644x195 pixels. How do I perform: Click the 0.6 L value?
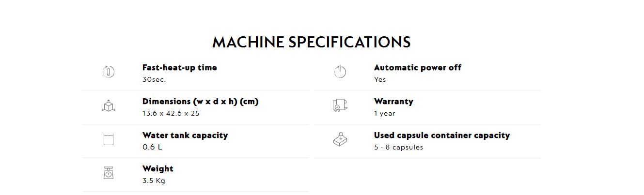(152, 147)
